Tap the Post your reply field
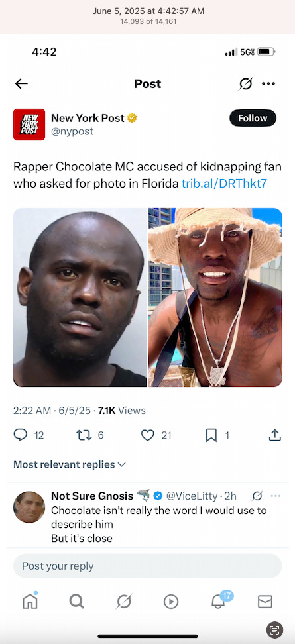Viewport: 295px width, 644px height. coord(147,566)
